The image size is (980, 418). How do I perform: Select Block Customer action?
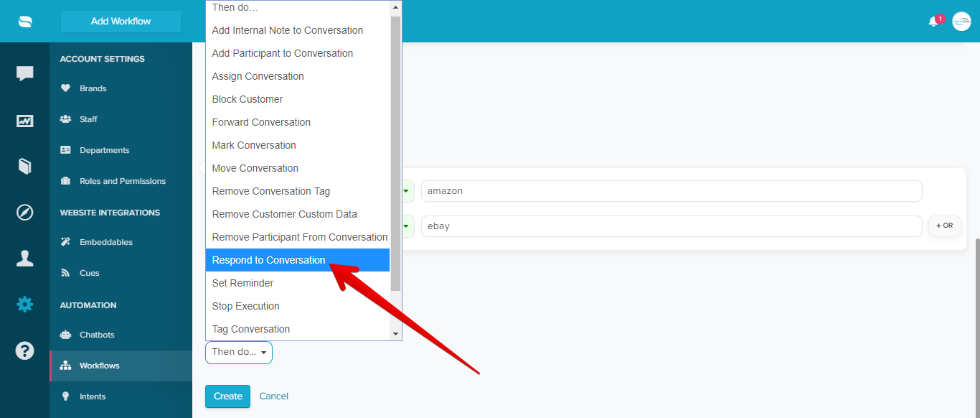(298, 99)
